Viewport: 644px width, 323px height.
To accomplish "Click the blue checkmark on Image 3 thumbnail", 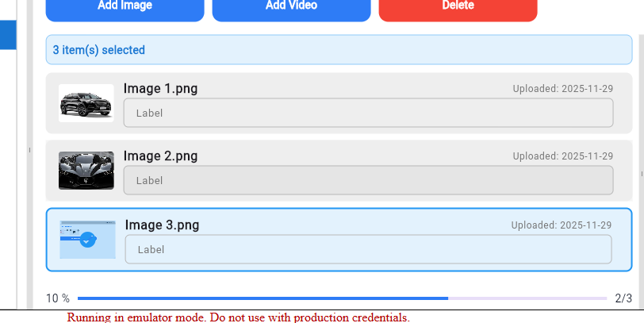I will tap(88, 239).
